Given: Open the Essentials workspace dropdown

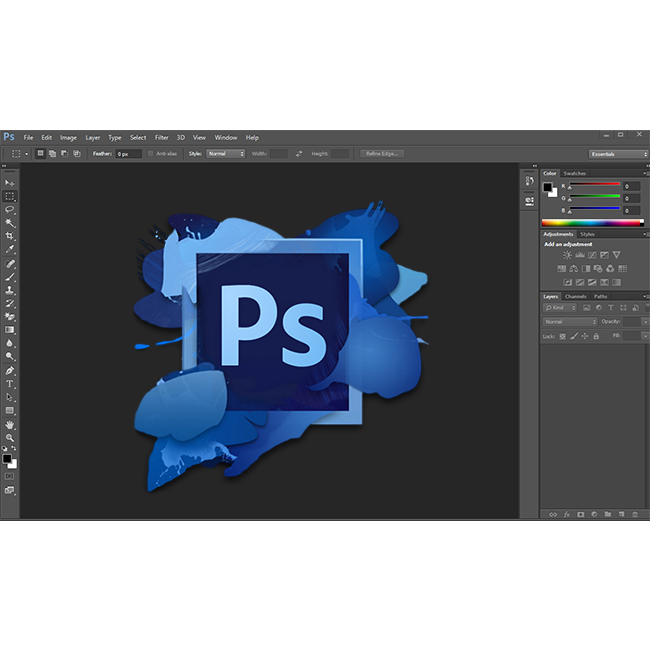Looking at the screenshot, I should [x=618, y=154].
